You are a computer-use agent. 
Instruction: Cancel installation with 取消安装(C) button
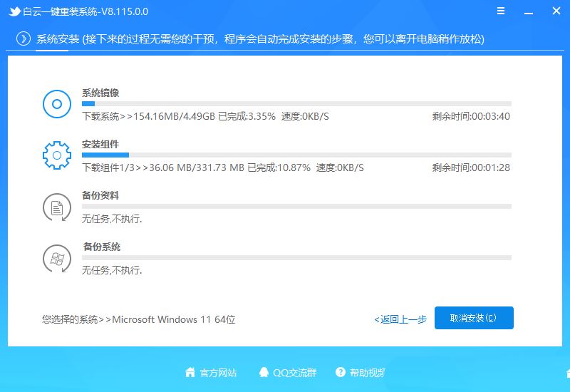[x=474, y=318]
